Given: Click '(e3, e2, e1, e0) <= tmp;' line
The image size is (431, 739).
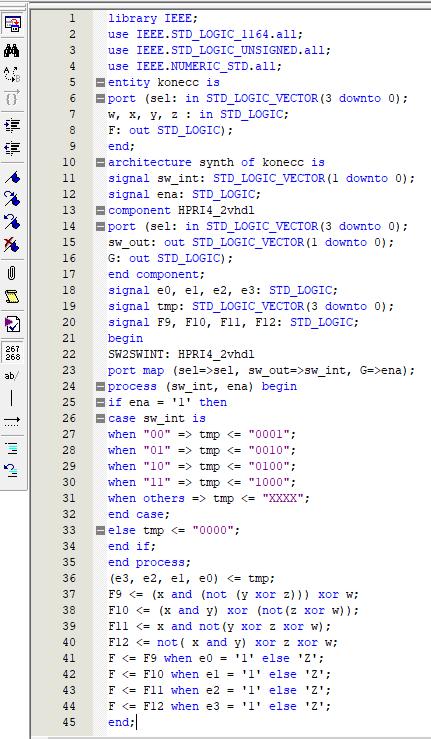Looking at the screenshot, I should coord(191,578).
